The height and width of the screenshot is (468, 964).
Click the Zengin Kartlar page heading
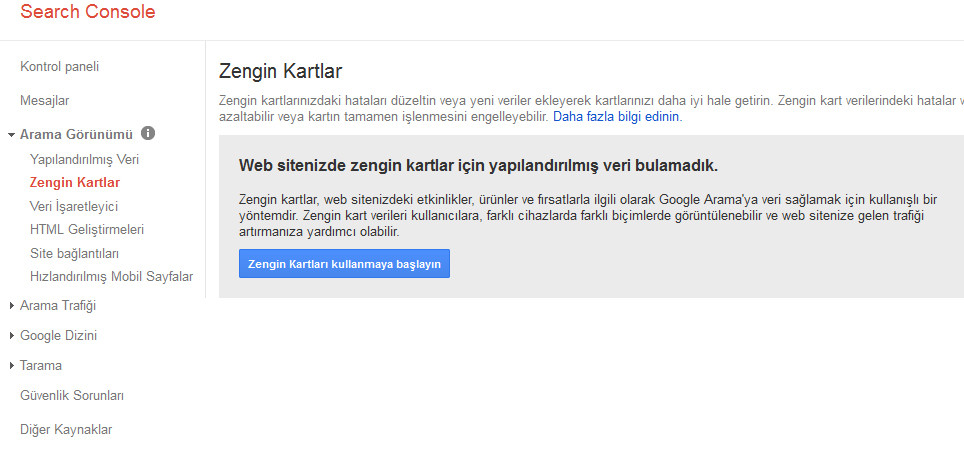pyautogui.click(x=280, y=71)
